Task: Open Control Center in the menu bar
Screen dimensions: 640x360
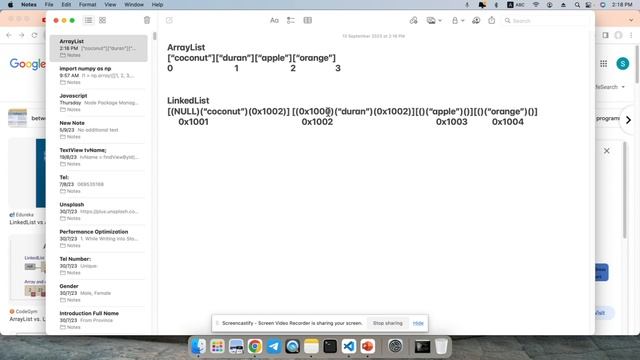Action: tap(588, 4)
